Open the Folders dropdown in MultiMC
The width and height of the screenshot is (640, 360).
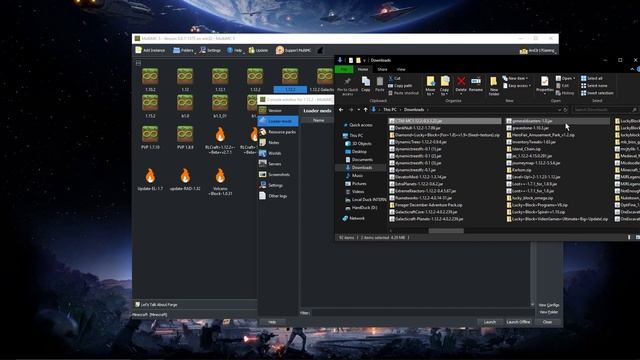(183, 50)
